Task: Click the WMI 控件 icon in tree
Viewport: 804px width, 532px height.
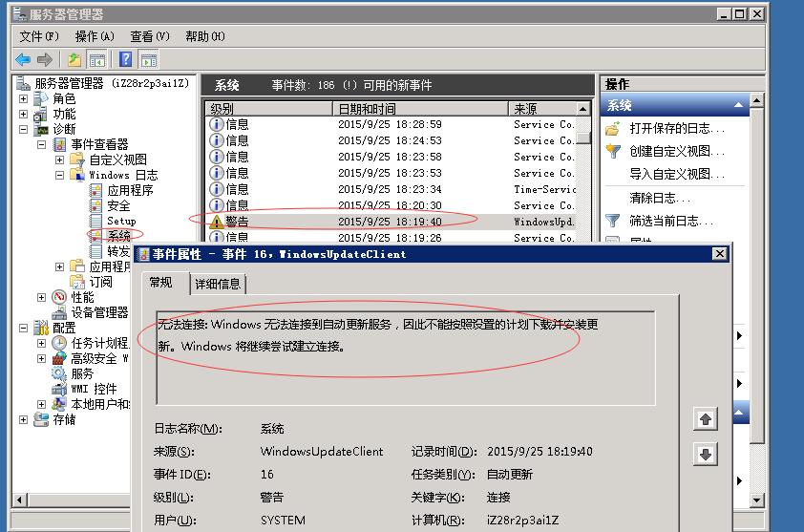Action: [59, 389]
